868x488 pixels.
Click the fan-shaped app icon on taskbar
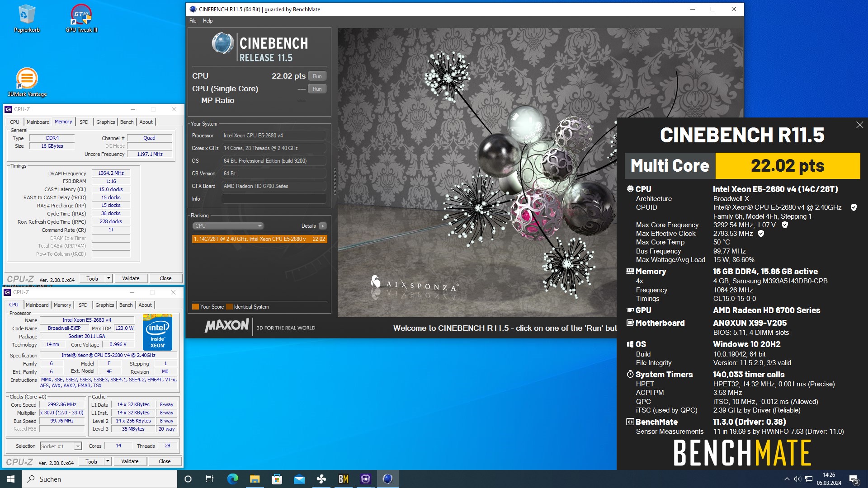coord(321,479)
